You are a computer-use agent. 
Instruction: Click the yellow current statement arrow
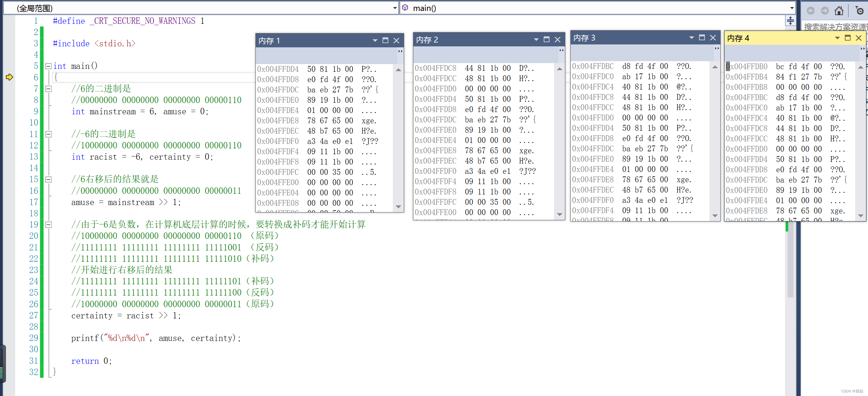coord(9,77)
